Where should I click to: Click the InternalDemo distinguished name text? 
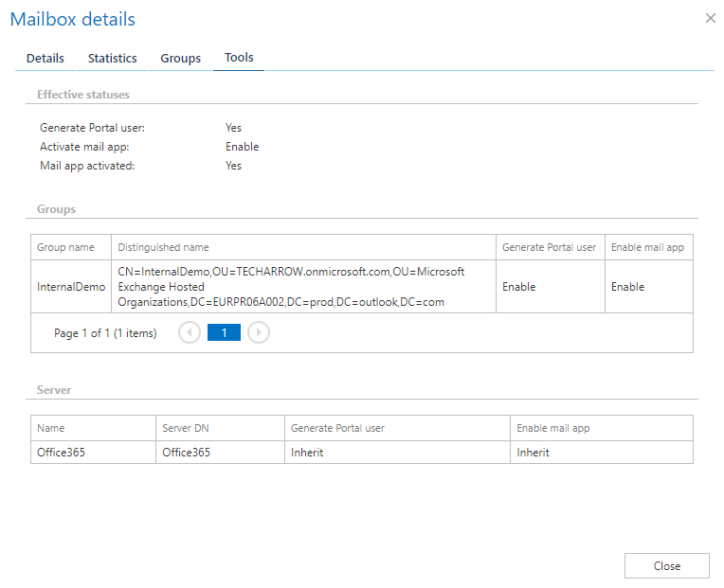click(291, 287)
